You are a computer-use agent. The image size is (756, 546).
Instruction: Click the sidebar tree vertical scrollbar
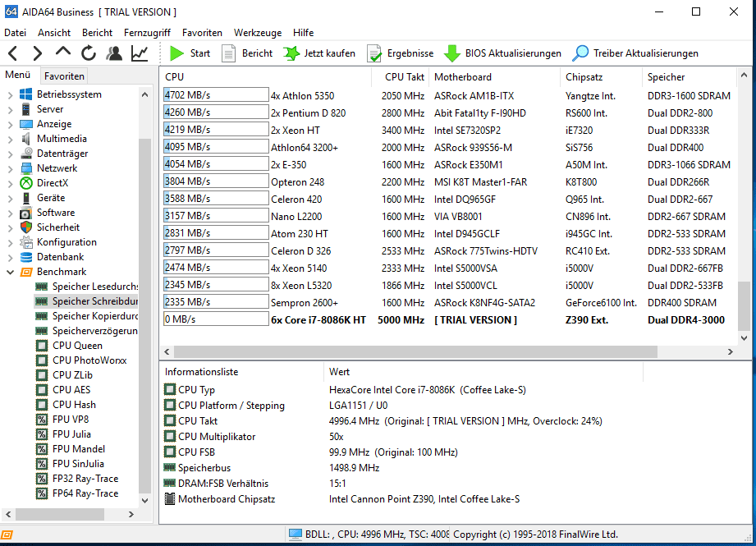tap(144, 316)
